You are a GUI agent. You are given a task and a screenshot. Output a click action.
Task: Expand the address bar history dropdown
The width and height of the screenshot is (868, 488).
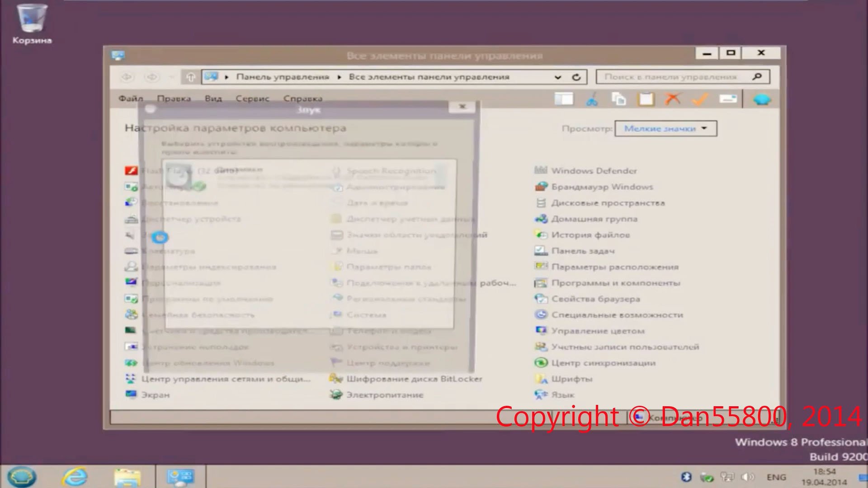(x=558, y=77)
